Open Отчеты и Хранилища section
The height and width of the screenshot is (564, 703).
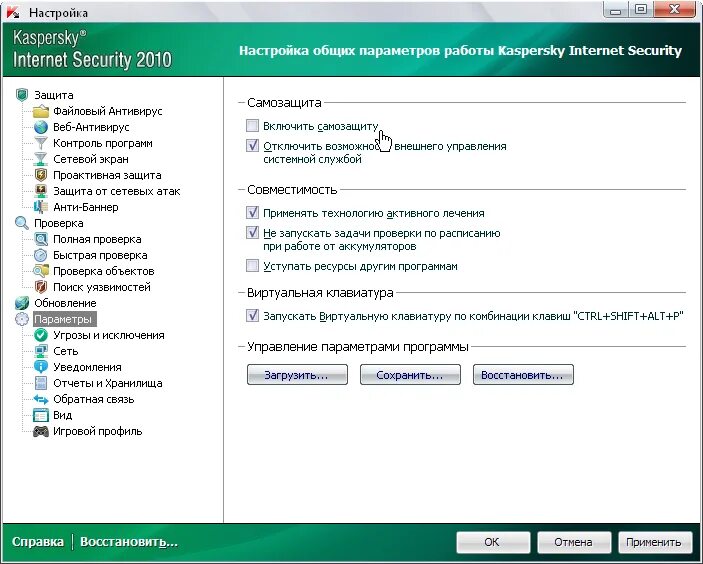point(108,383)
